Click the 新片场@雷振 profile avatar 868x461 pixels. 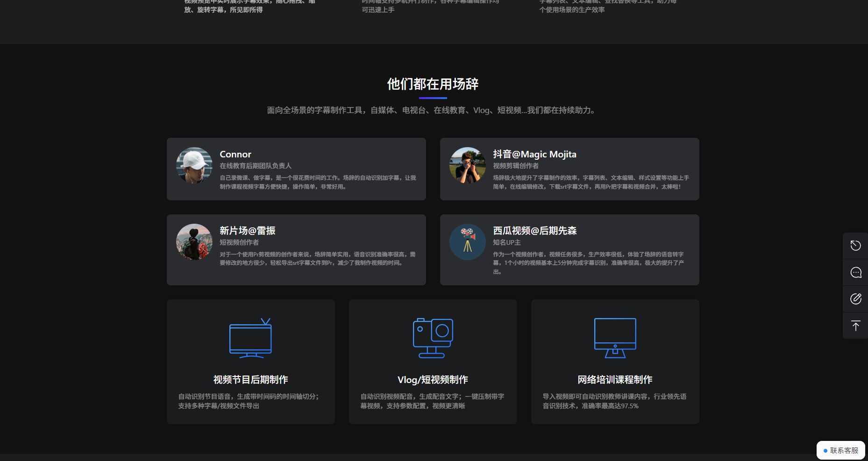point(194,242)
